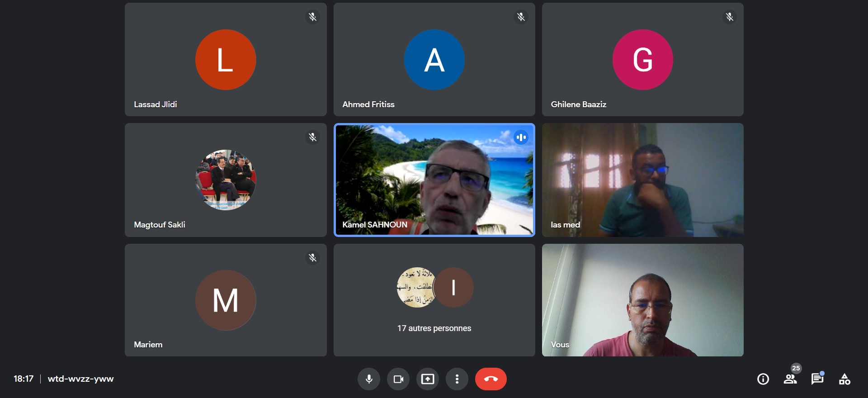Viewport: 868px width, 398px height.
Task: Click the muted mic icon on Lassad Jlidi tile
Action: [312, 17]
